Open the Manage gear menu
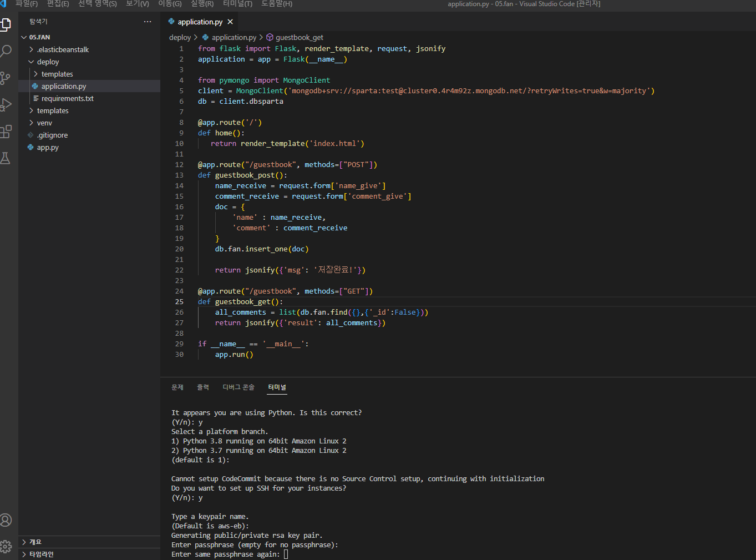 point(6,546)
